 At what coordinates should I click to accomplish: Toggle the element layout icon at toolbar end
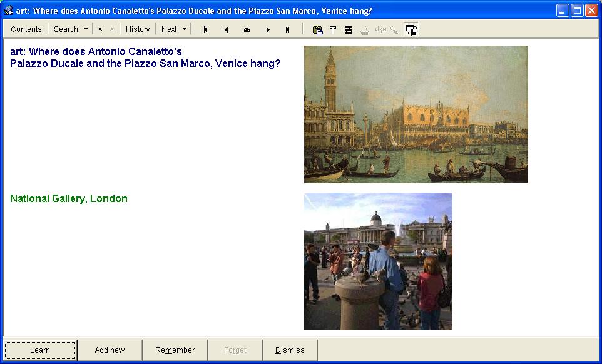pyautogui.click(x=411, y=29)
